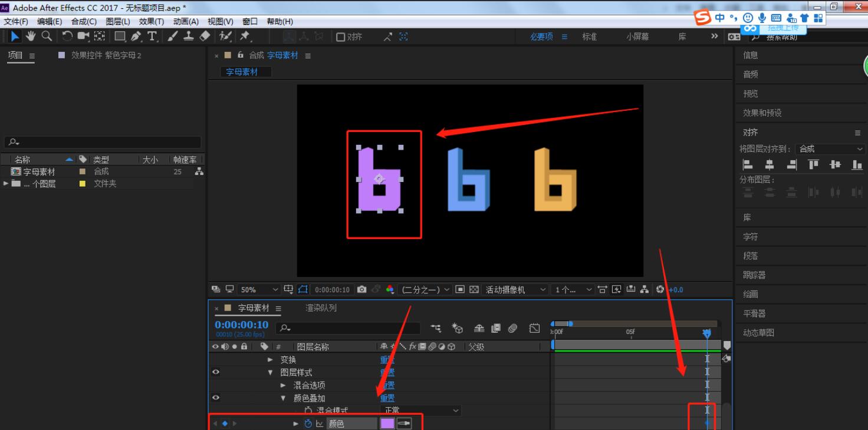Toggle visibility eye of 图层样式
The image size is (868, 430).
point(216,372)
